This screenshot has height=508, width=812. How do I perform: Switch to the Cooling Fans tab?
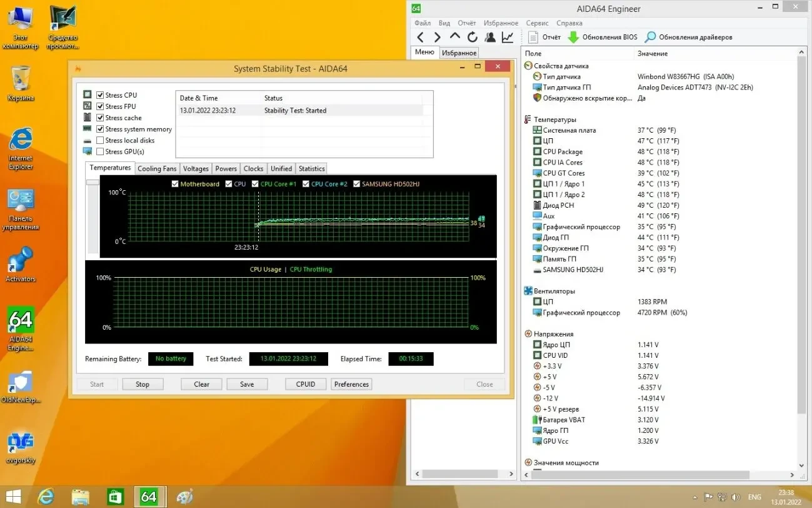point(156,168)
